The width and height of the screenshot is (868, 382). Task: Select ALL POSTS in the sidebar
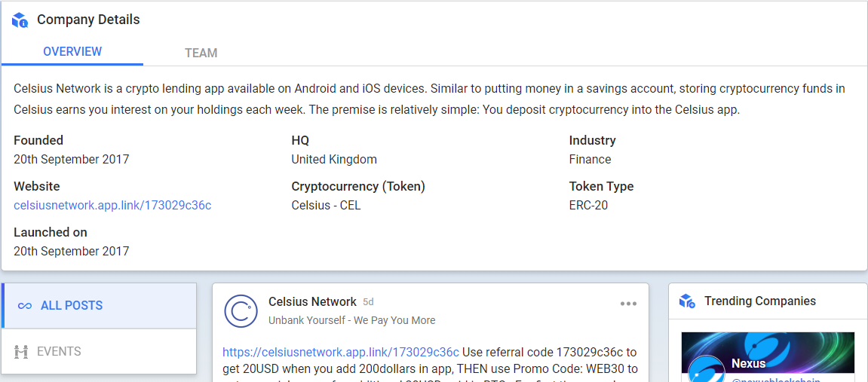pyautogui.click(x=100, y=306)
